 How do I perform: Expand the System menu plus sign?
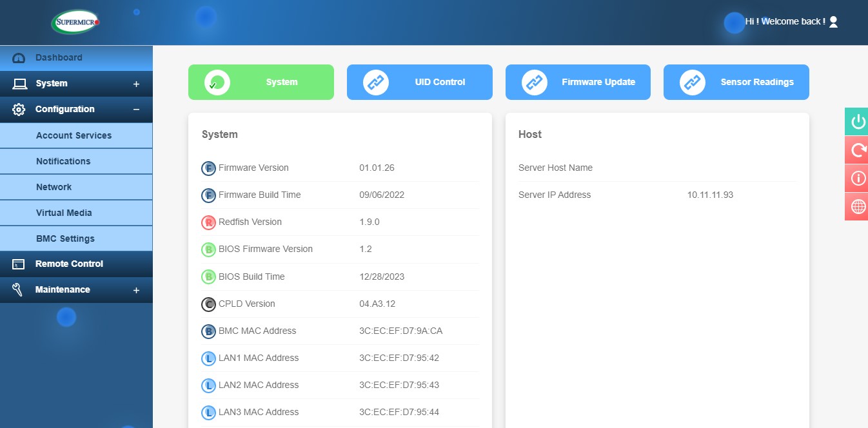pos(136,84)
